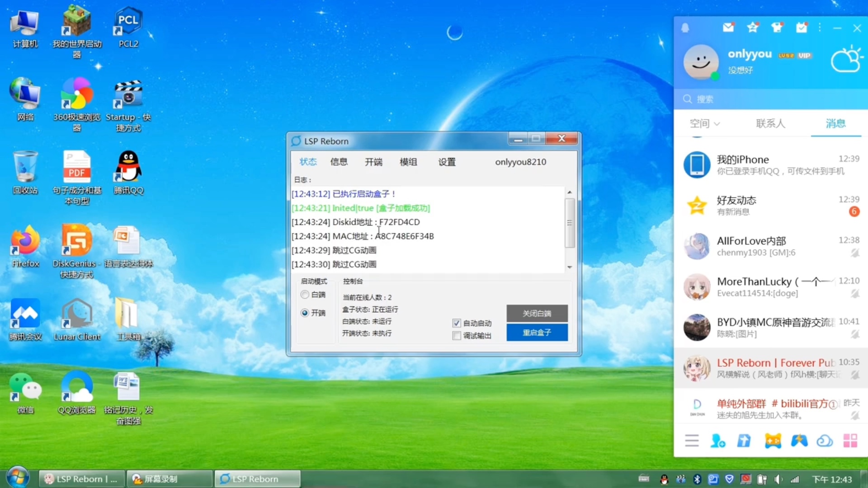Open the PCL2 desktop icon

point(128,27)
